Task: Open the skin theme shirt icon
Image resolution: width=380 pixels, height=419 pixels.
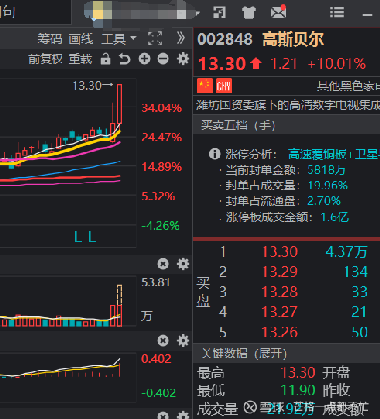Action: (249, 13)
